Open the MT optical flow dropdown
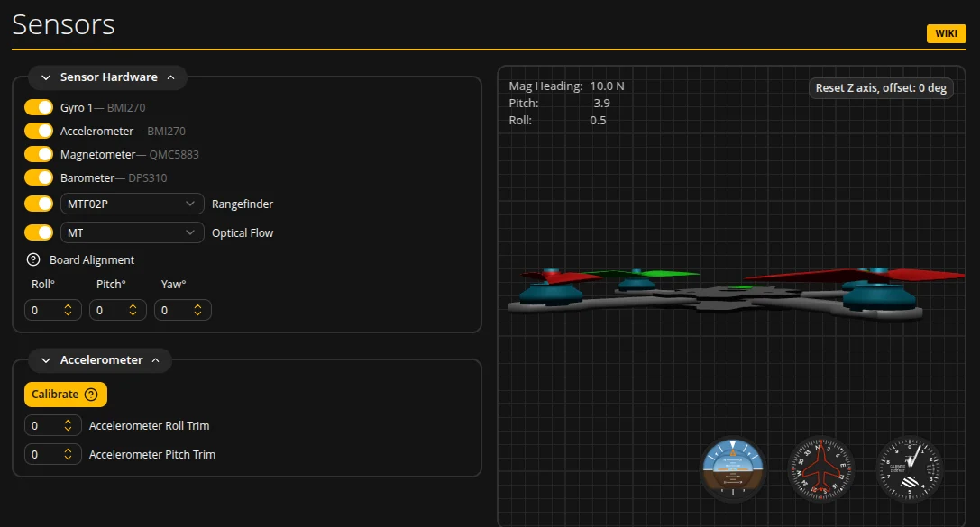 [x=132, y=233]
